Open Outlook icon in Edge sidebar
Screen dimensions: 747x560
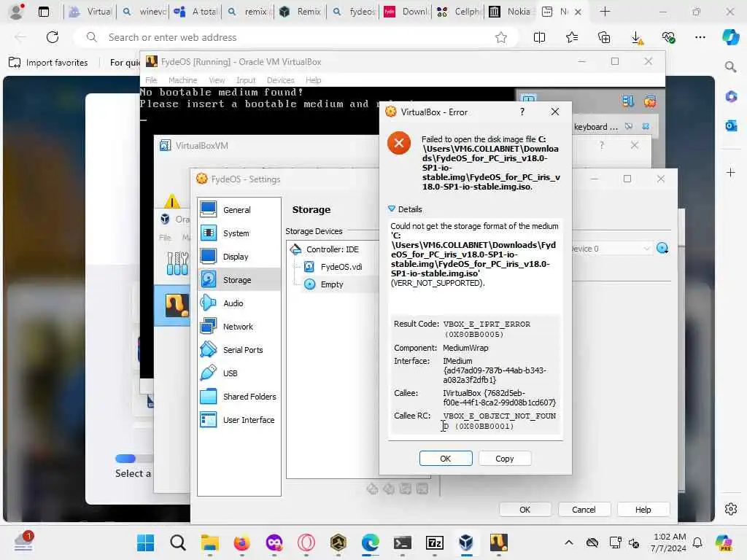tap(731, 125)
